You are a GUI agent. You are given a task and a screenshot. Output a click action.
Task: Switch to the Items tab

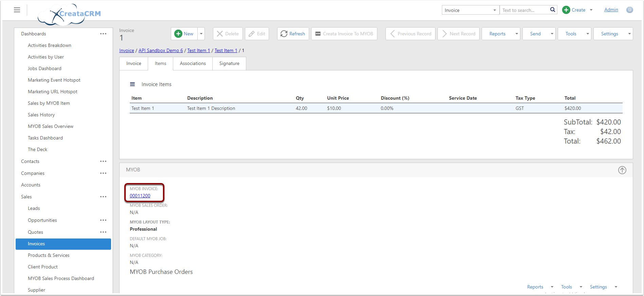[x=161, y=64]
